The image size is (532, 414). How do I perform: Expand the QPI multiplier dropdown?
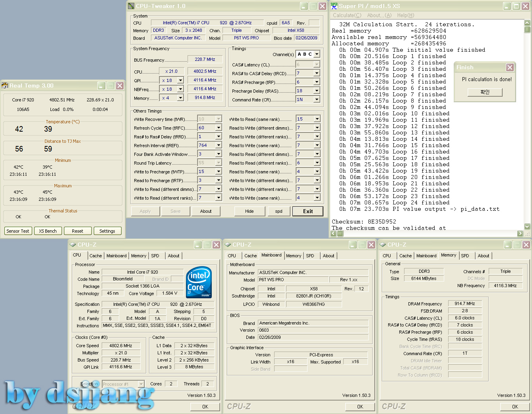[180, 80]
